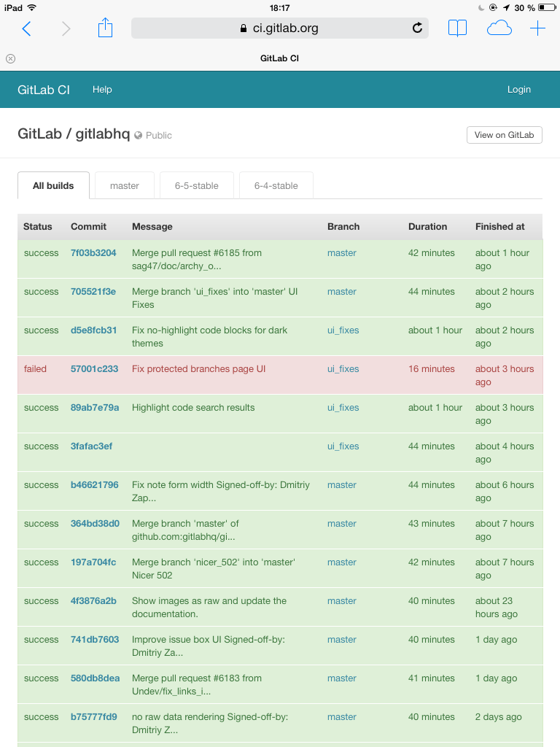
Task: Select the 6-4-stable tab
Action: pyautogui.click(x=276, y=186)
